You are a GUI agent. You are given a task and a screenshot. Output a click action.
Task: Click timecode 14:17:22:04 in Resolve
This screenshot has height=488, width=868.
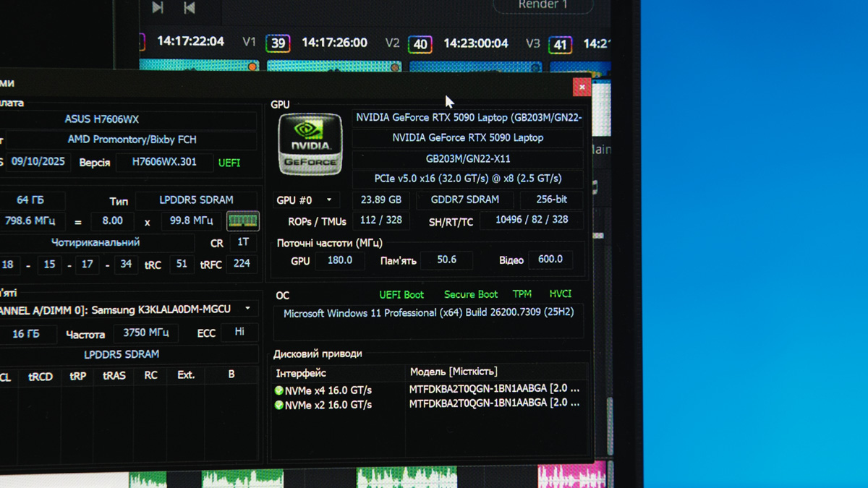coord(190,41)
